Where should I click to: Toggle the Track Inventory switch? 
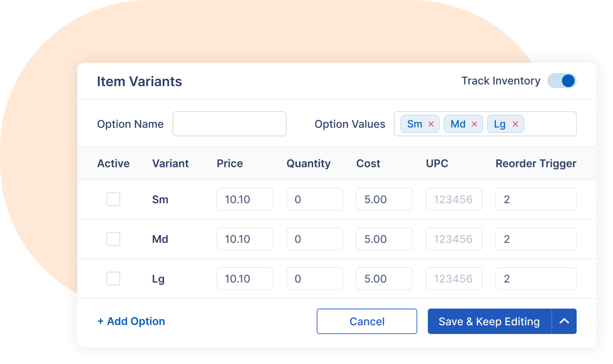(562, 81)
